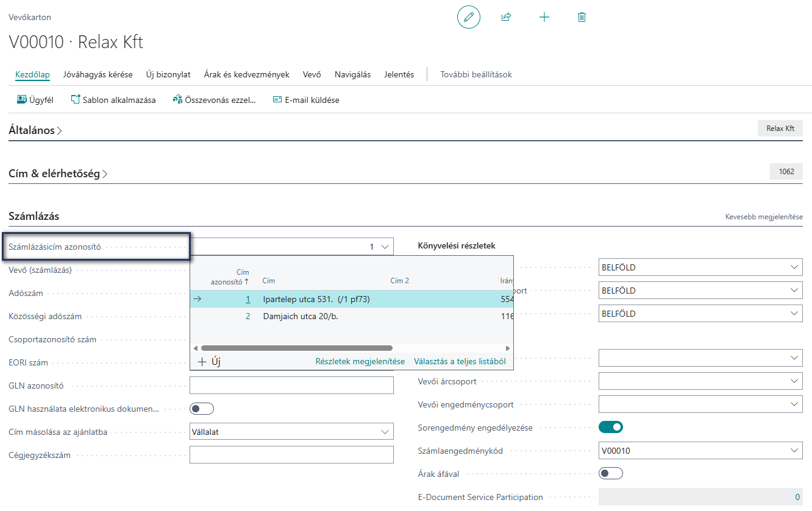
Task: Click the trash delete icon
Action: [582, 17]
